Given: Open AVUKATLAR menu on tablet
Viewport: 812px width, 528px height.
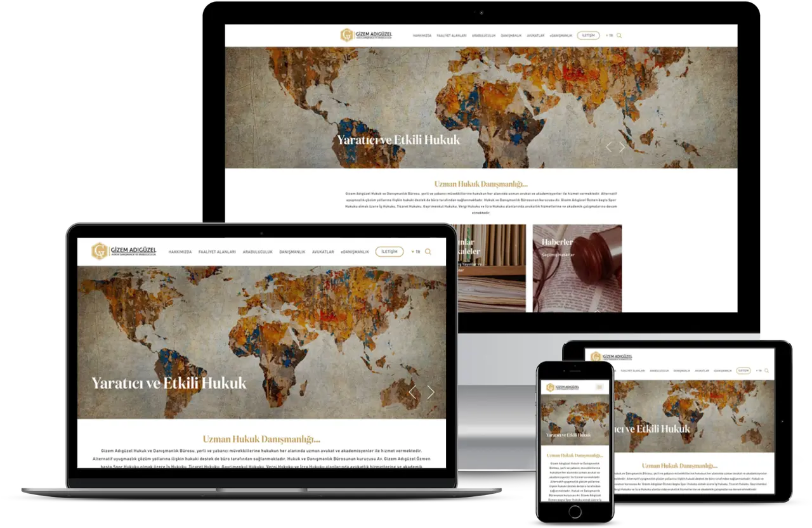Looking at the screenshot, I should [x=702, y=371].
